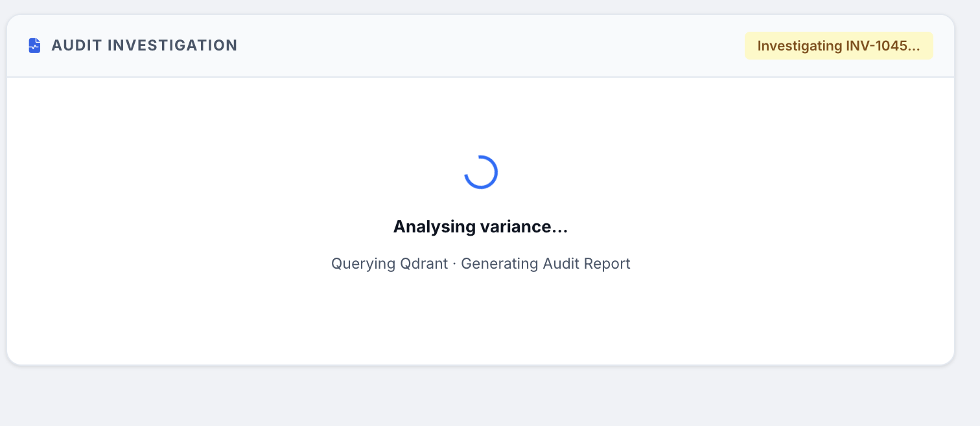
Task: Click 'Querying Qdrant · Generating Audit Report' text
Action: [481, 263]
